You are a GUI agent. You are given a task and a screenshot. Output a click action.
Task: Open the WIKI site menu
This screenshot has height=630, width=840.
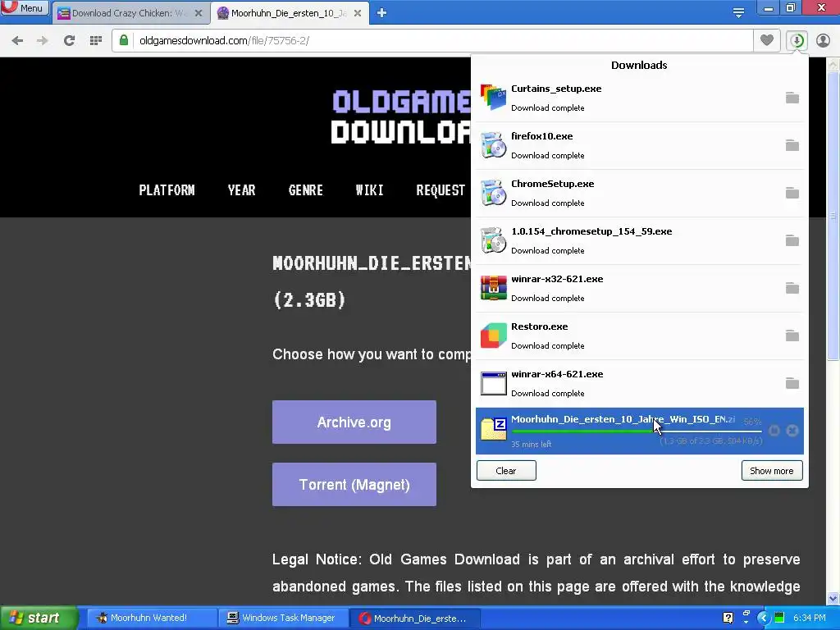370,190
